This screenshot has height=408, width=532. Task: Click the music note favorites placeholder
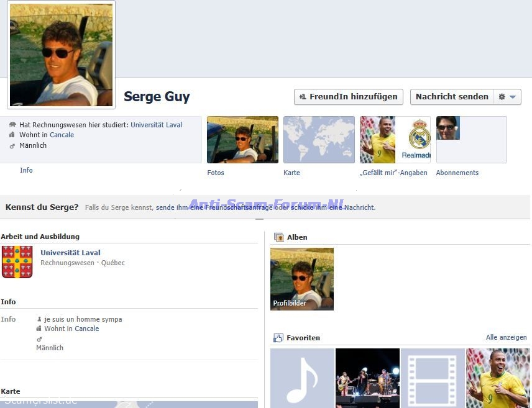[x=302, y=378]
